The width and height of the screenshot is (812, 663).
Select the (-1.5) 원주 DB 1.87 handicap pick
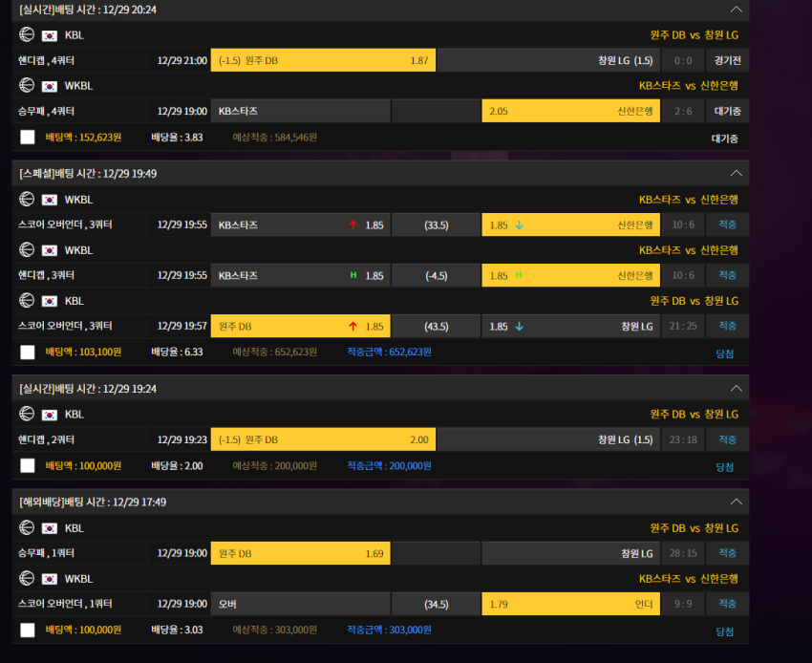pos(323,60)
